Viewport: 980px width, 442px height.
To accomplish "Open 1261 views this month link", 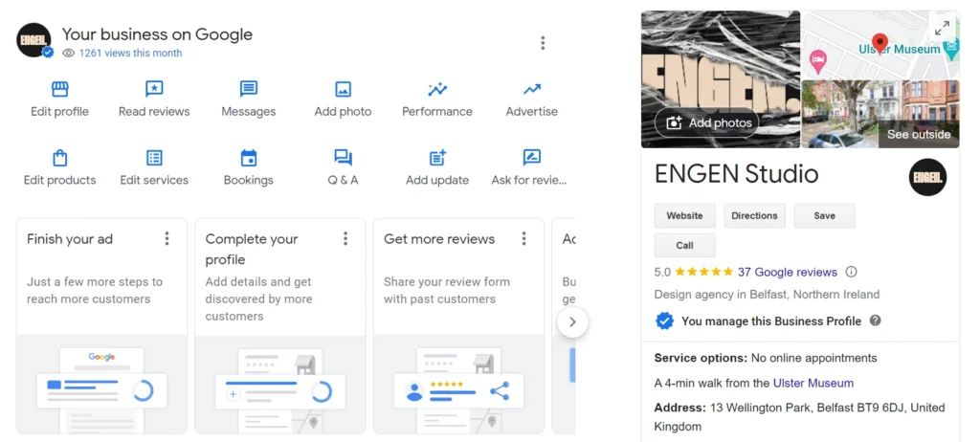I will [130, 54].
